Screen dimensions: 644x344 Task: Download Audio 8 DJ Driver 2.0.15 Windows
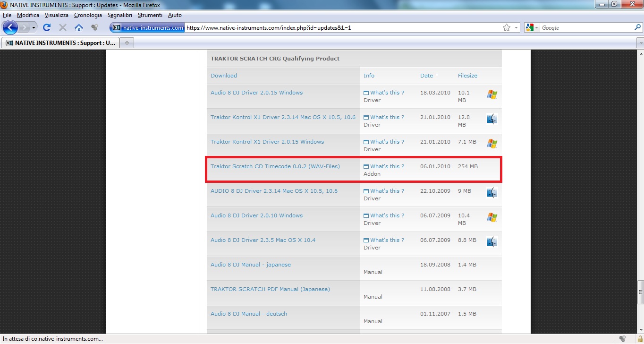256,93
